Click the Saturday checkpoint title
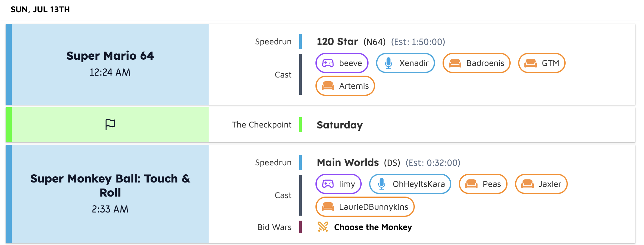 [339, 125]
